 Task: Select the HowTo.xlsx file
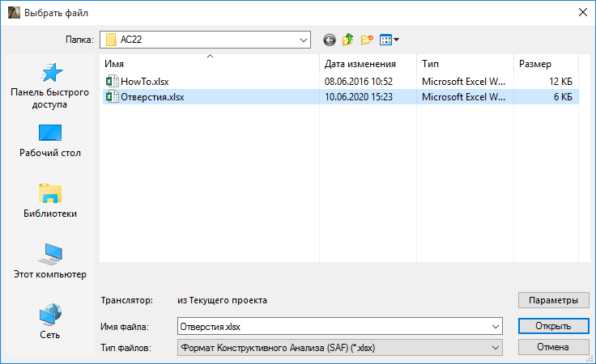tap(143, 81)
